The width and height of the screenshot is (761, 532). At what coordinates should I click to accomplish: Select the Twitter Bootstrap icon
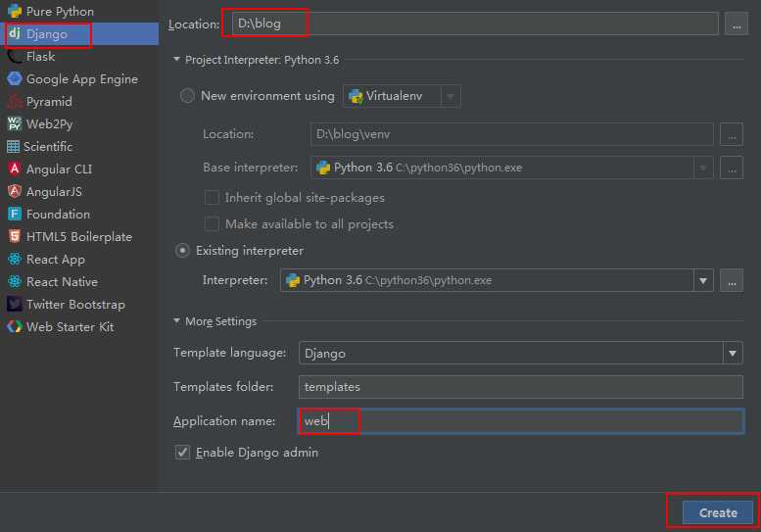pos(15,305)
